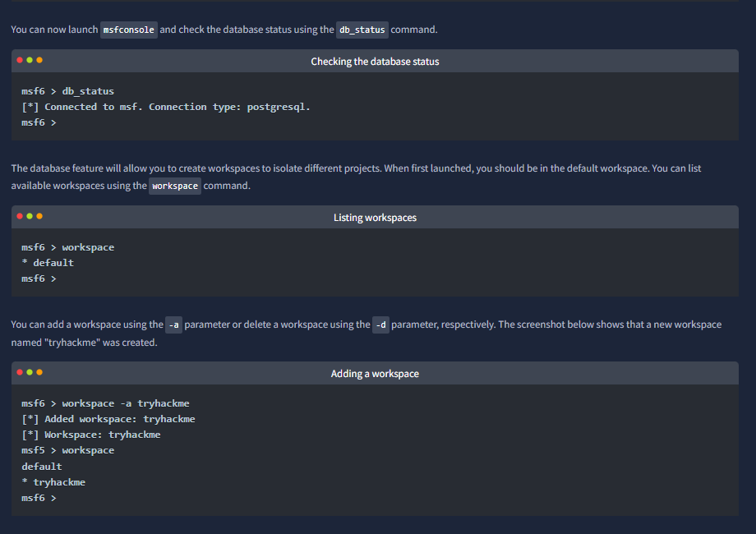The height and width of the screenshot is (534, 756).
Task: Click orange dot in Checking database status terminal
Action: (39, 60)
